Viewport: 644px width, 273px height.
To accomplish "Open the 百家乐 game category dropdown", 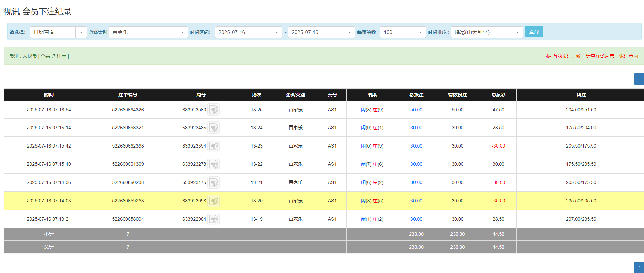I will tap(182, 32).
